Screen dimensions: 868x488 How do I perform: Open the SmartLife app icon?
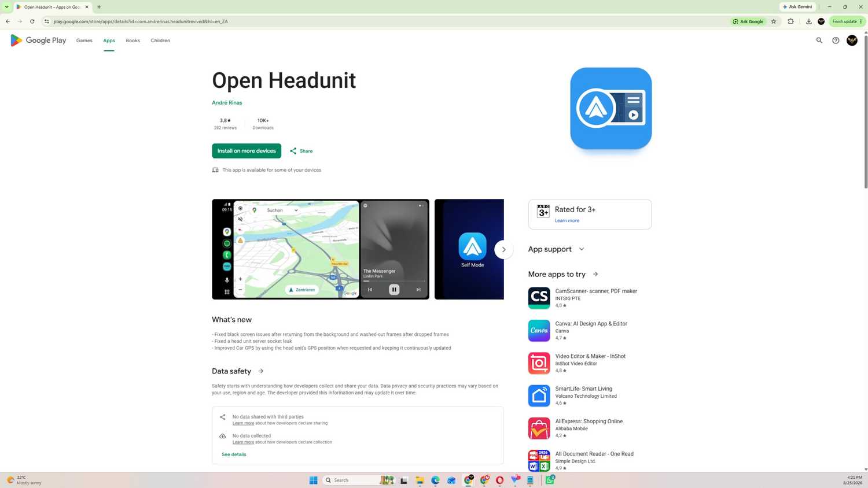point(539,395)
